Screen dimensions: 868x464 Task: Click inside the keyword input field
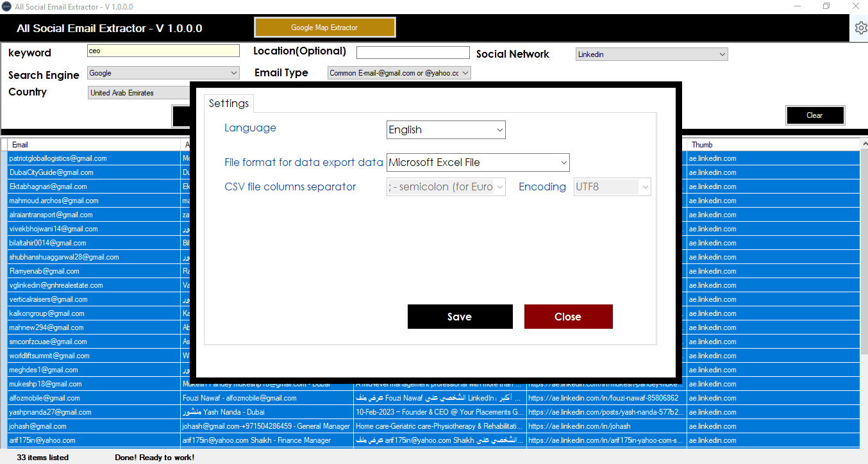pyautogui.click(x=163, y=50)
